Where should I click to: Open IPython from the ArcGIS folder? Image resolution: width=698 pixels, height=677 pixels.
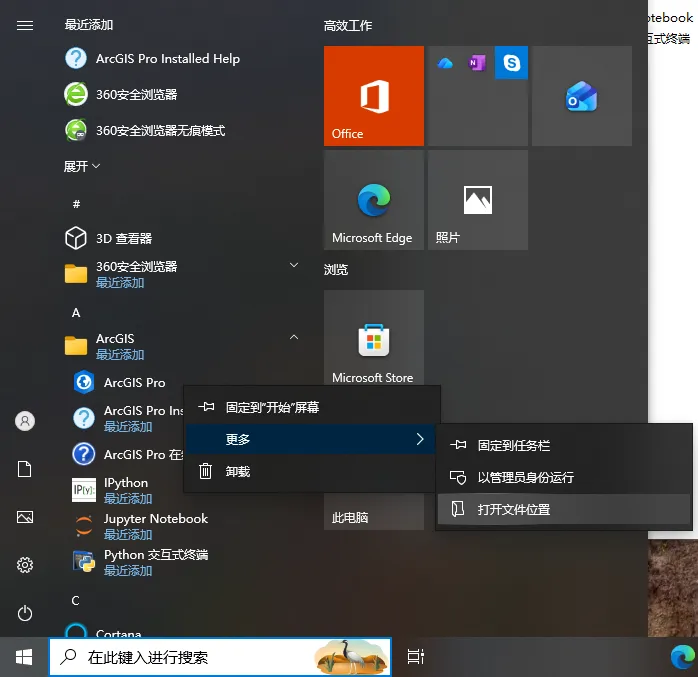pyautogui.click(x=112, y=490)
